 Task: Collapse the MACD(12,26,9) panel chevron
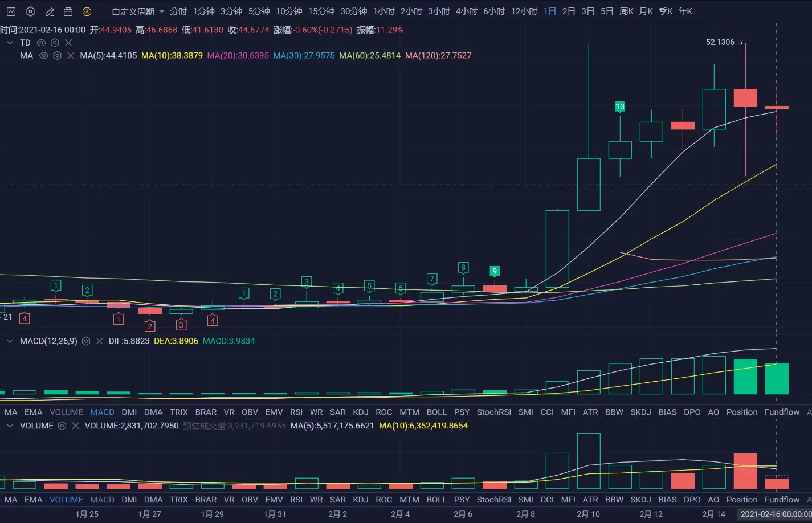coord(10,341)
